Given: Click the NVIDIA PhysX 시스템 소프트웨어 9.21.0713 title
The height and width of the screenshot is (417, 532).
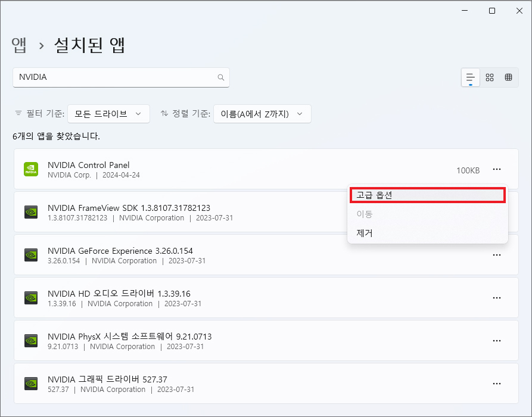Looking at the screenshot, I should (x=130, y=337).
